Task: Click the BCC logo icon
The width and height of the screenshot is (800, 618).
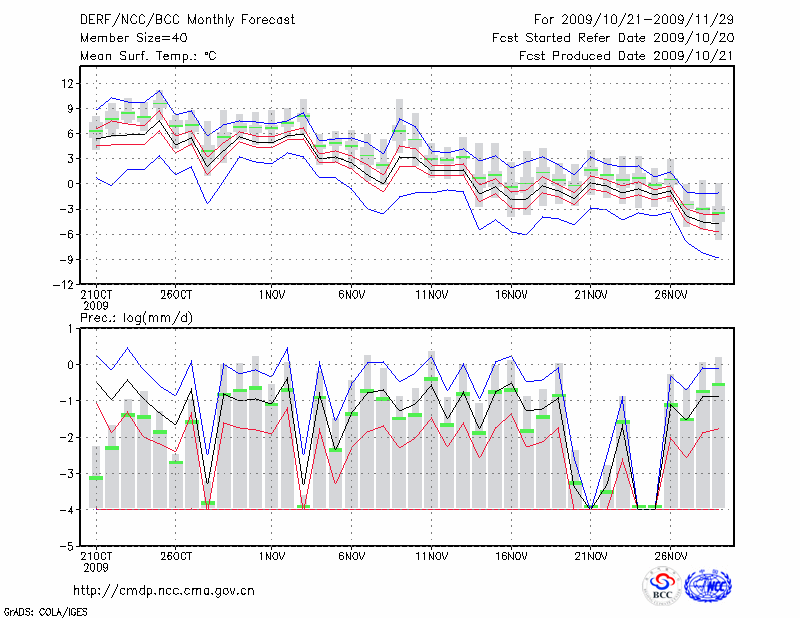Action: [662, 586]
